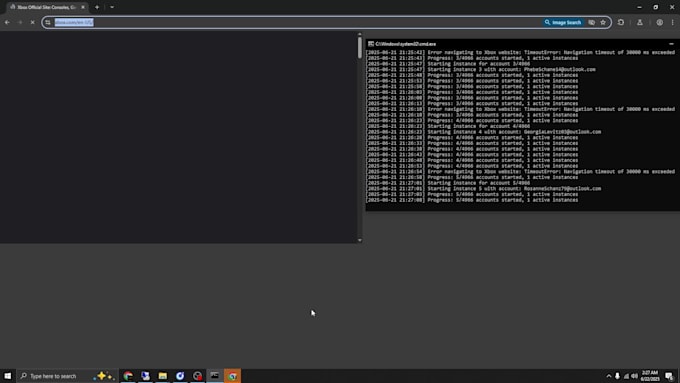Click 'Starting instance for account 4/4066' line
680x383 pixels.
point(448,126)
